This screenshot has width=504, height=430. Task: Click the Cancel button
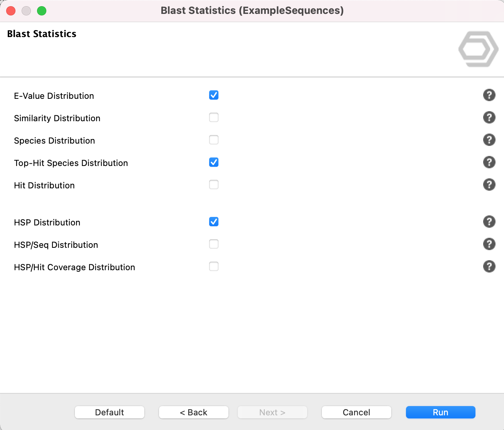[x=356, y=412]
